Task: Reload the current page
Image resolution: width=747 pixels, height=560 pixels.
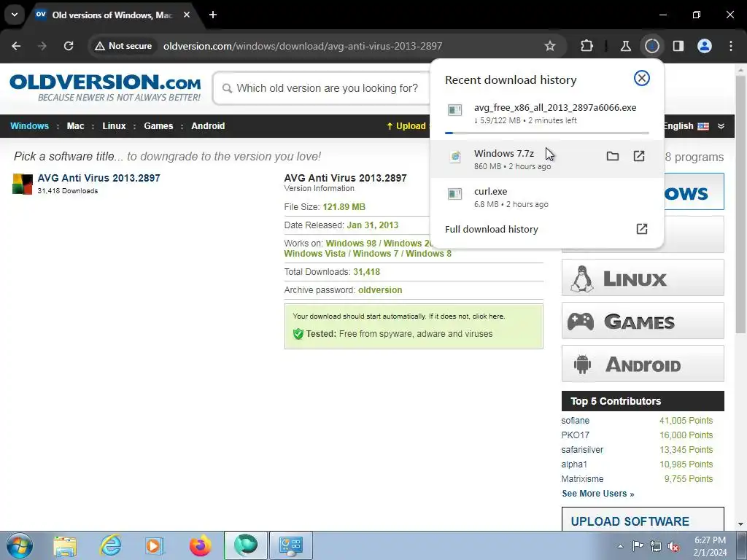Action: [x=69, y=46]
